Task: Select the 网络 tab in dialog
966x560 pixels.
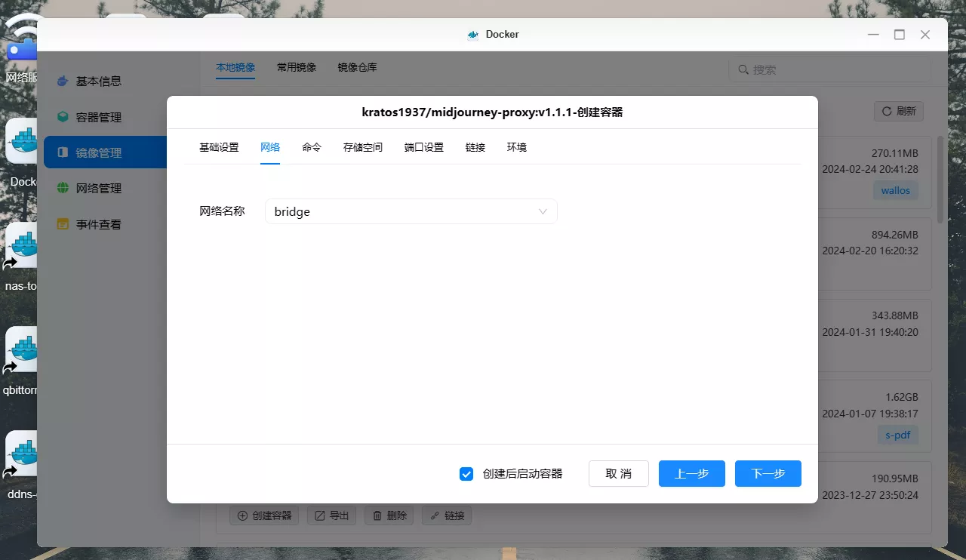Action: pyautogui.click(x=270, y=147)
